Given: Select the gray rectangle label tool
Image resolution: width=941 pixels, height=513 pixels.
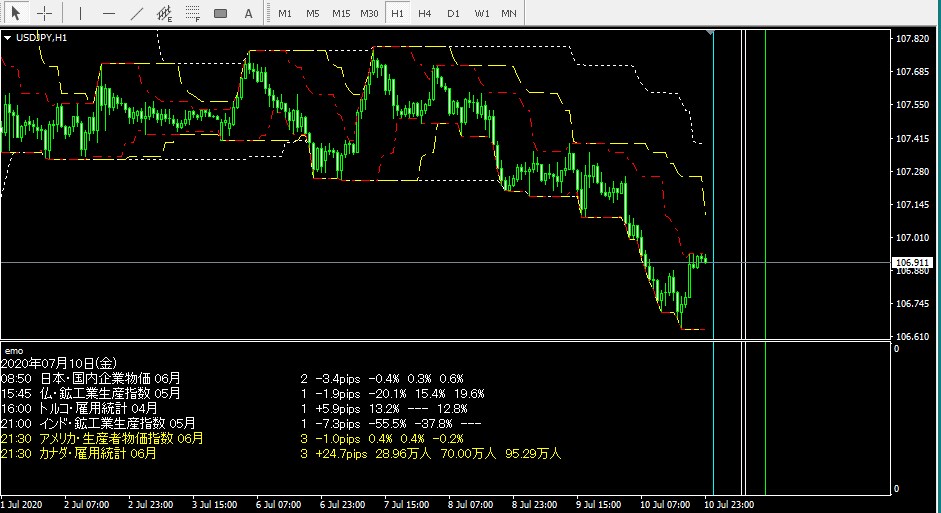Looking at the screenshot, I should click(x=220, y=13).
